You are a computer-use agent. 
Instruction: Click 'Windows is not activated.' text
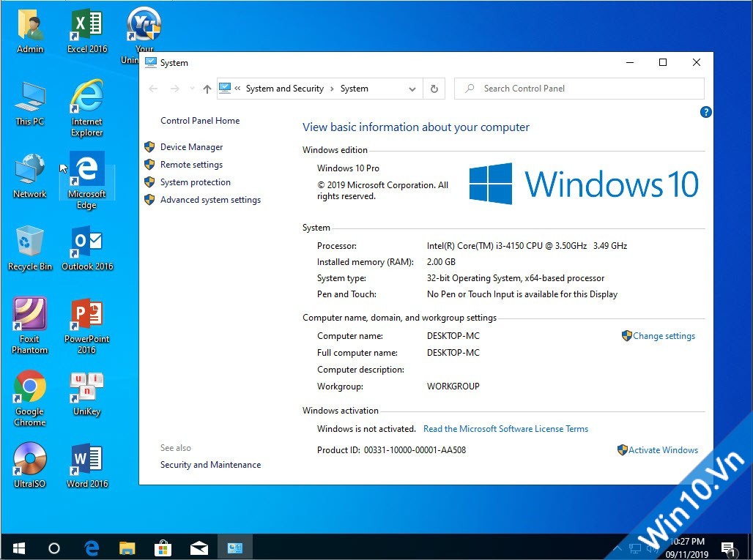click(x=366, y=429)
